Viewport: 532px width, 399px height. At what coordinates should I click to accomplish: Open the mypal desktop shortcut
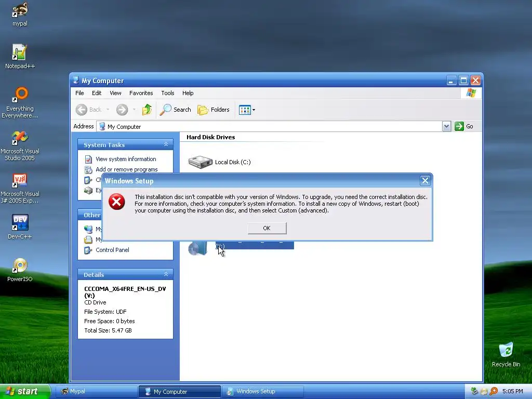(x=20, y=15)
